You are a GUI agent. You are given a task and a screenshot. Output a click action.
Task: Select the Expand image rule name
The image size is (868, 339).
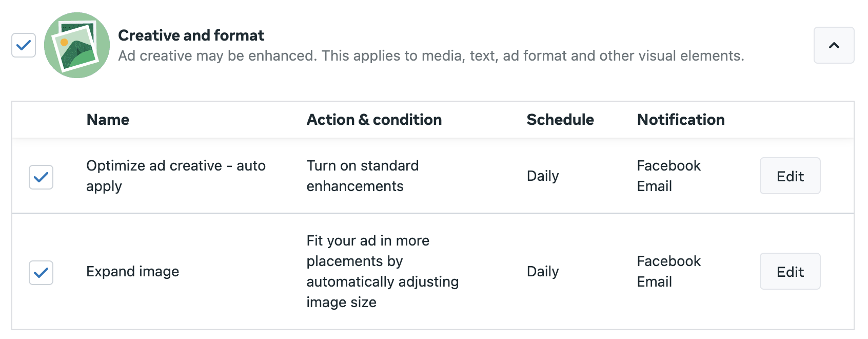coord(132,272)
